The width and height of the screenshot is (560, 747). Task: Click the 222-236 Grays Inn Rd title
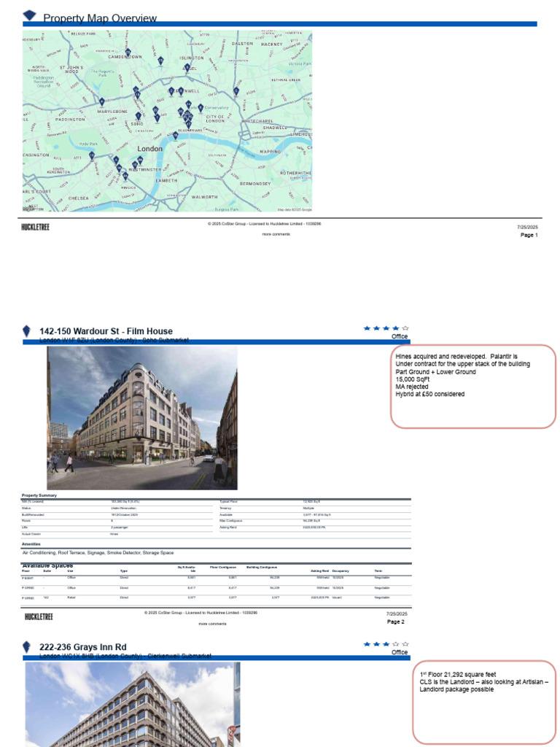tap(83, 647)
